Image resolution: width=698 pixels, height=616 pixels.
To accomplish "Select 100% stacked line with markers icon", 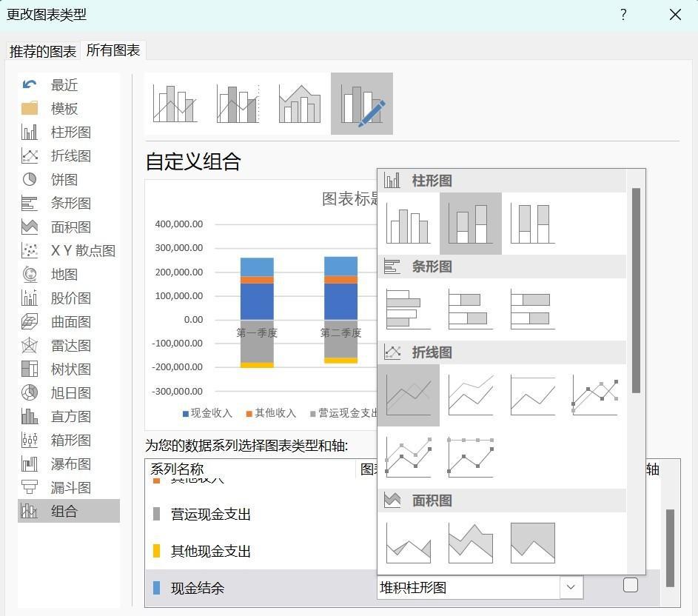I will [471, 458].
